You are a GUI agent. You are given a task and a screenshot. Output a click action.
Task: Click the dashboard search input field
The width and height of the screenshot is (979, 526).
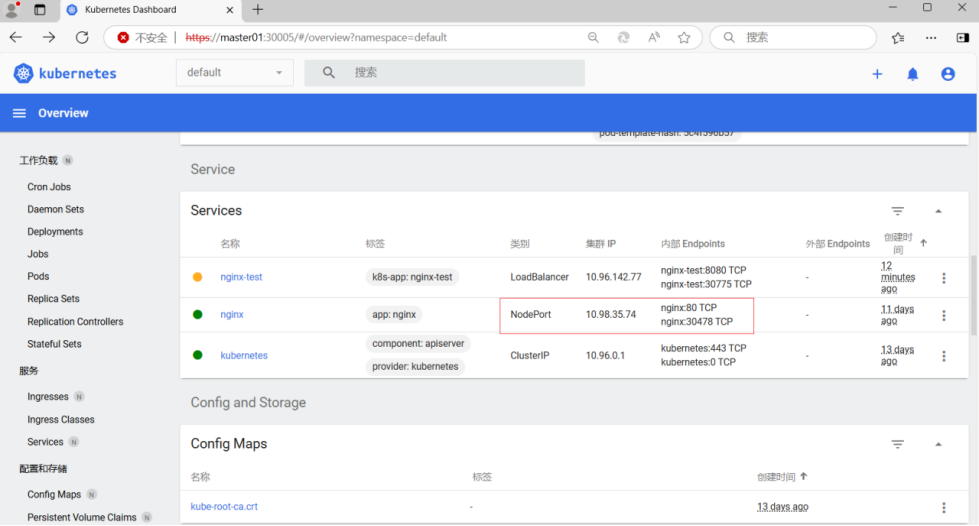click(445, 72)
